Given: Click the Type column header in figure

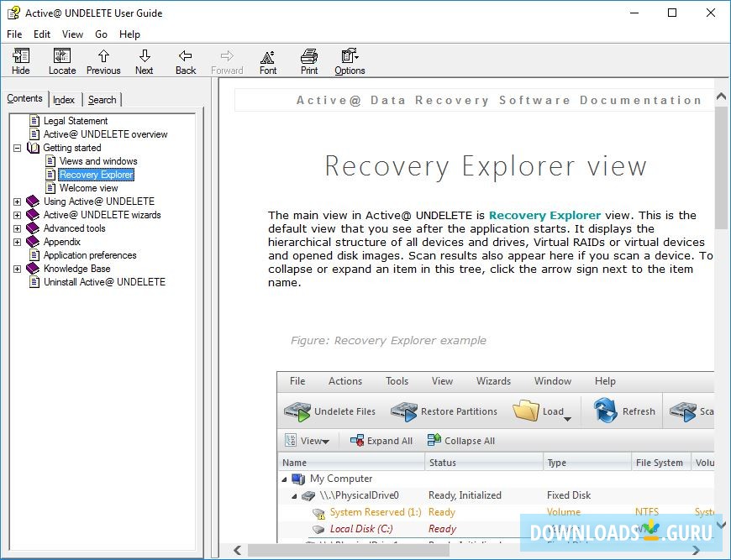Looking at the screenshot, I should [x=586, y=462].
